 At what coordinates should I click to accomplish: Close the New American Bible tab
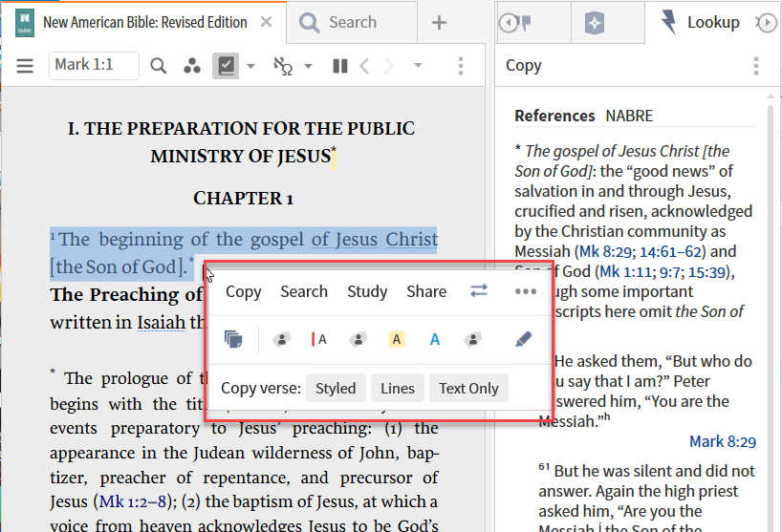pyautogui.click(x=267, y=22)
